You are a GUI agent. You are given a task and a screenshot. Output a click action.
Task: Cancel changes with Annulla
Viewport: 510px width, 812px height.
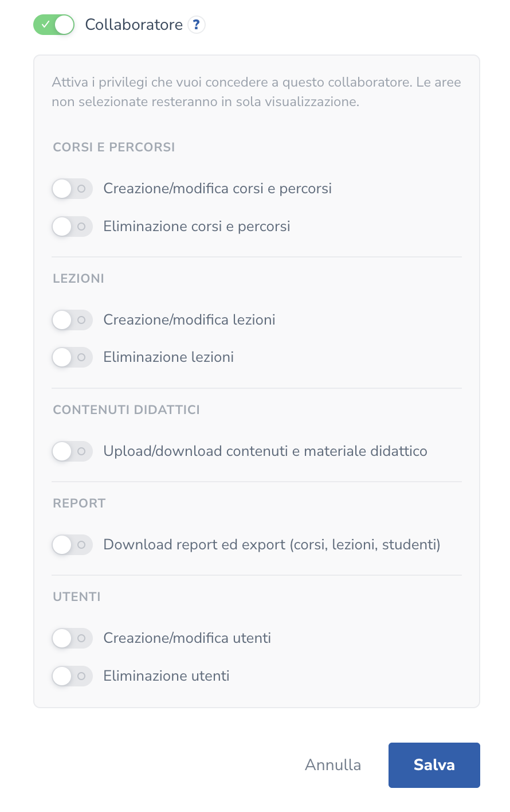pos(333,765)
